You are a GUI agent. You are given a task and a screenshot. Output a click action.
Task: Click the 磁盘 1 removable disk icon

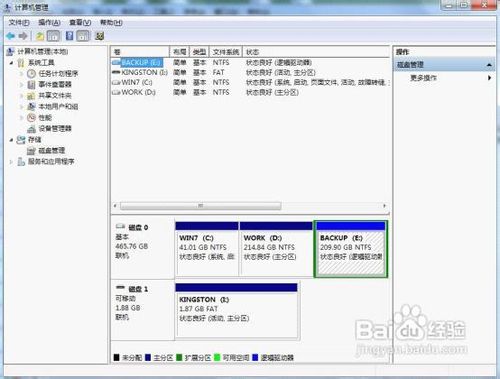(120, 288)
